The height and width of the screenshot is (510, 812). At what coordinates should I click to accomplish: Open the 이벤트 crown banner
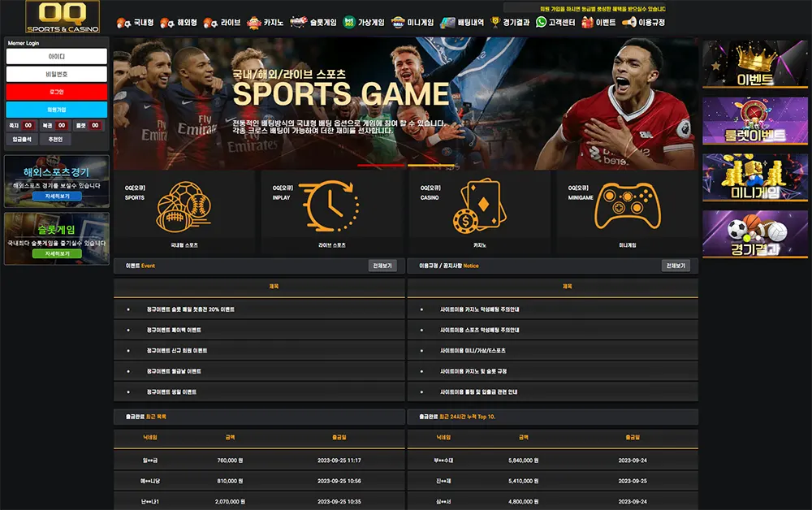755,64
